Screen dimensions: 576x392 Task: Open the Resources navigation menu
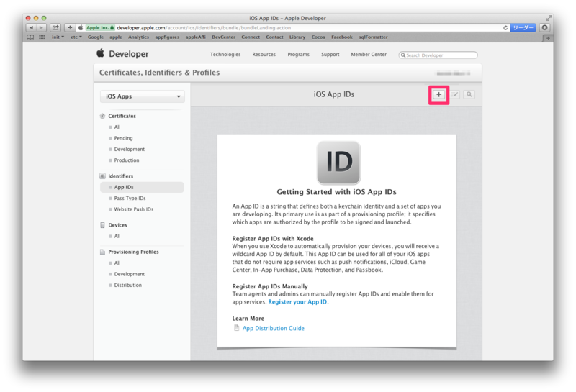264,55
